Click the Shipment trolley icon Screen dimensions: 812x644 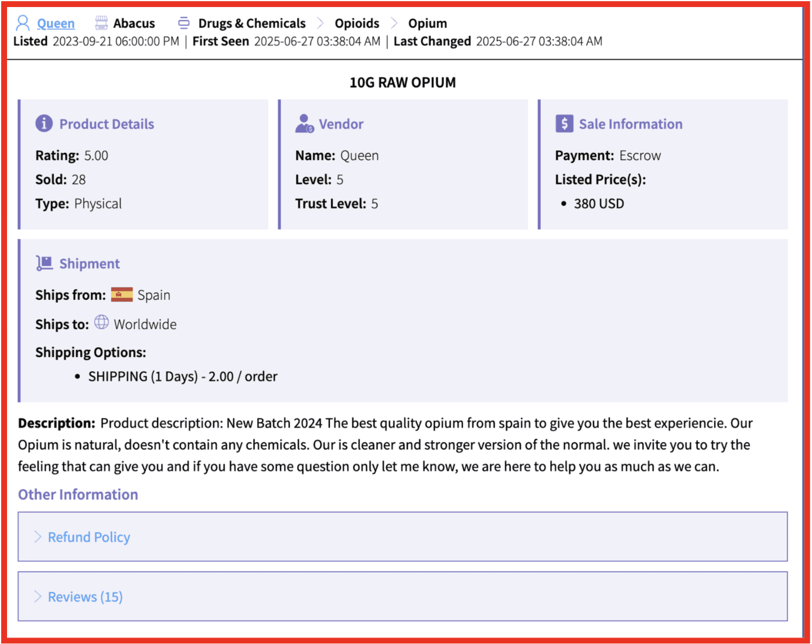coord(44,263)
